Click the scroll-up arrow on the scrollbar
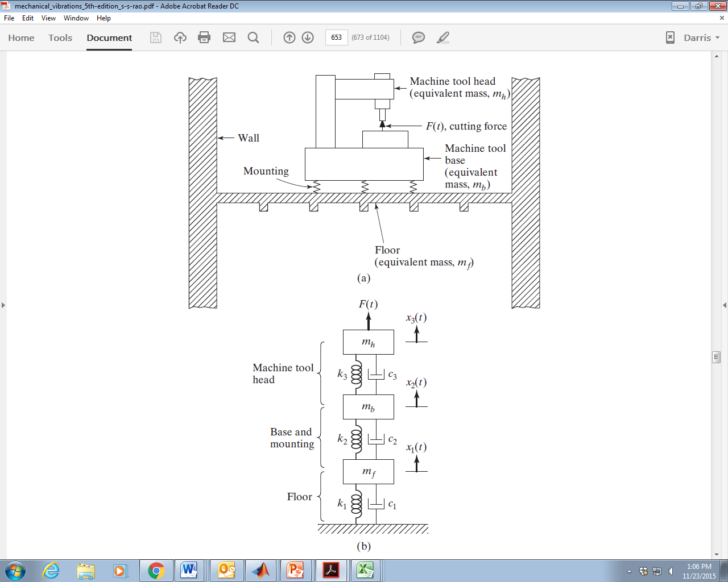Viewport: 728px width, 582px height. pos(715,55)
